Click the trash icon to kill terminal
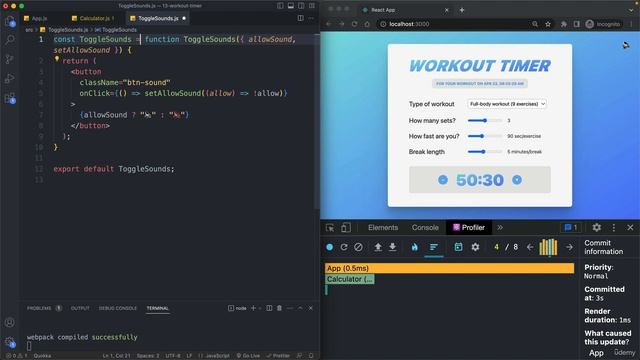 tap(279, 308)
